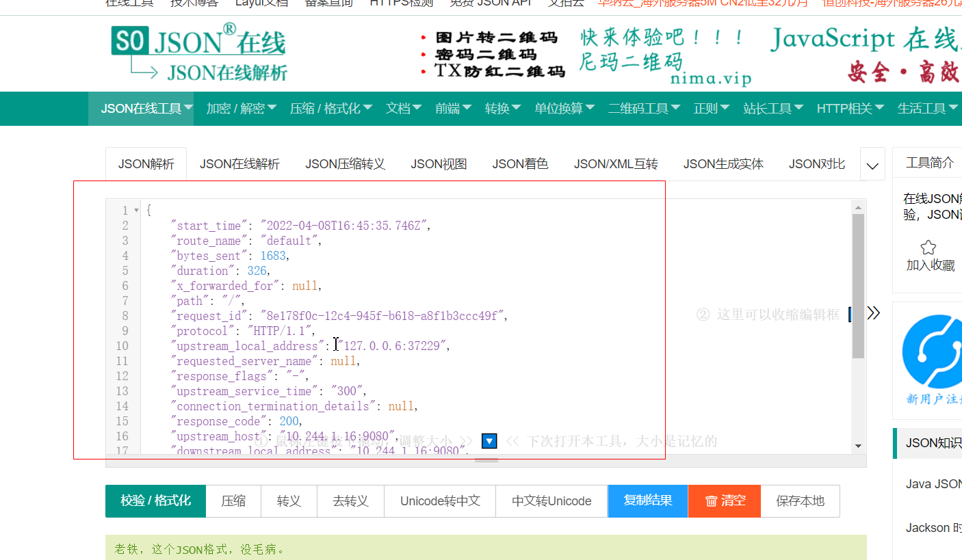
Task: Click the 复制结果 button
Action: pyautogui.click(x=648, y=501)
